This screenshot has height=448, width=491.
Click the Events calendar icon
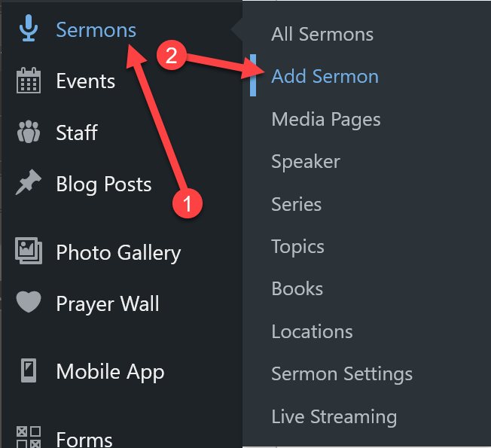point(29,81)
